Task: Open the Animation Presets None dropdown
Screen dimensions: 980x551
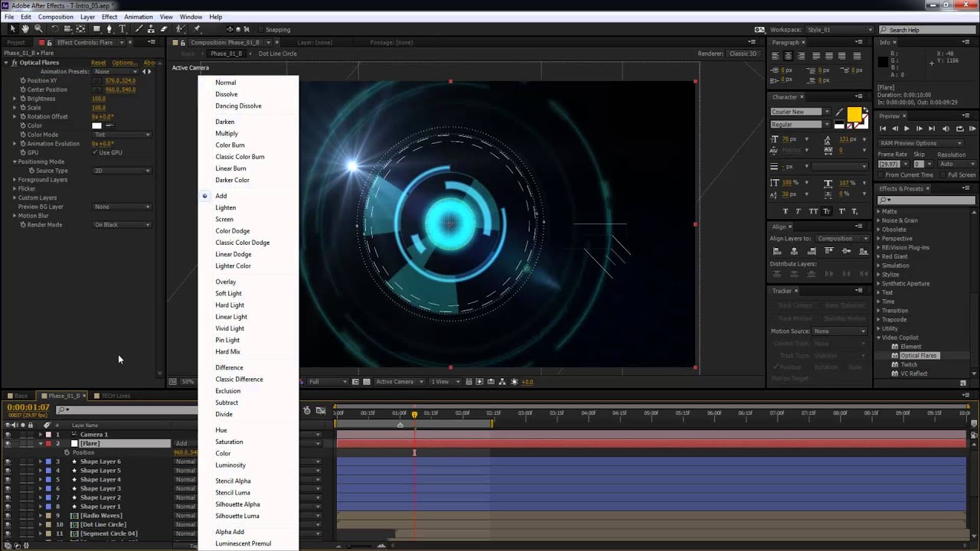Action: pyautogui.click(x=116, y=71)
